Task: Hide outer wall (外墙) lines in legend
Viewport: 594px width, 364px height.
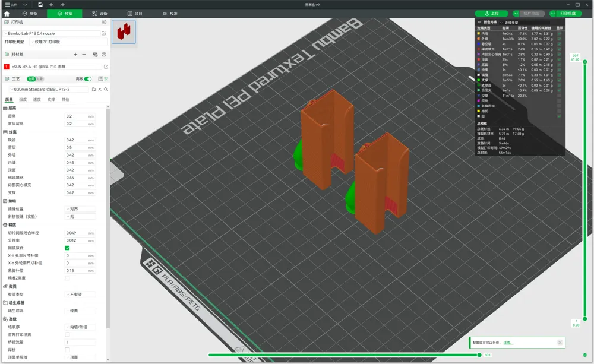Action: tap(559, 39)
